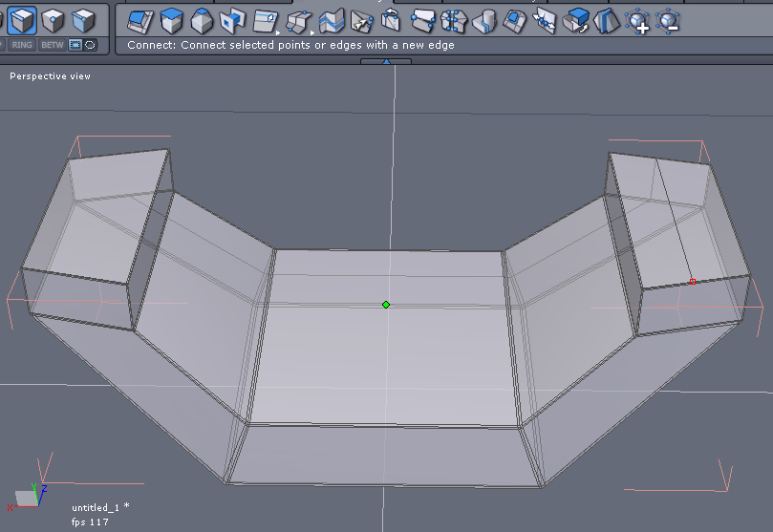Click the XYZ axis orientation gizmo
The width and height of the screenshot is (773, 532).
point(27,497)
